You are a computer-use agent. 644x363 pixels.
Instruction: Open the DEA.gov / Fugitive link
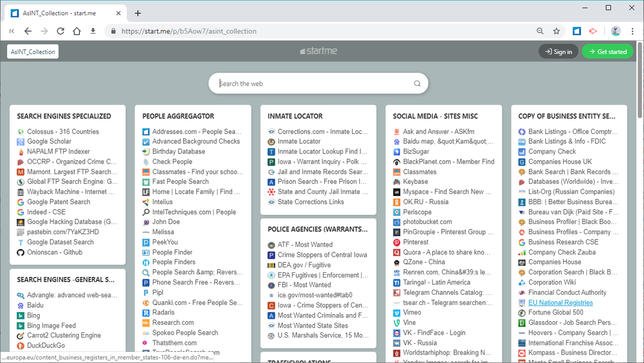304,265
